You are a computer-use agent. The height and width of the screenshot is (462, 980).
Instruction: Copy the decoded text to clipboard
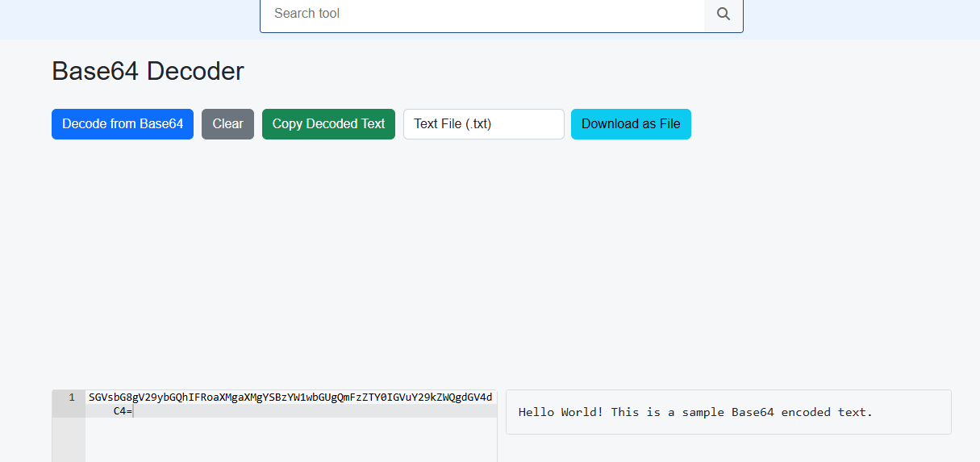tap(328, 124)
